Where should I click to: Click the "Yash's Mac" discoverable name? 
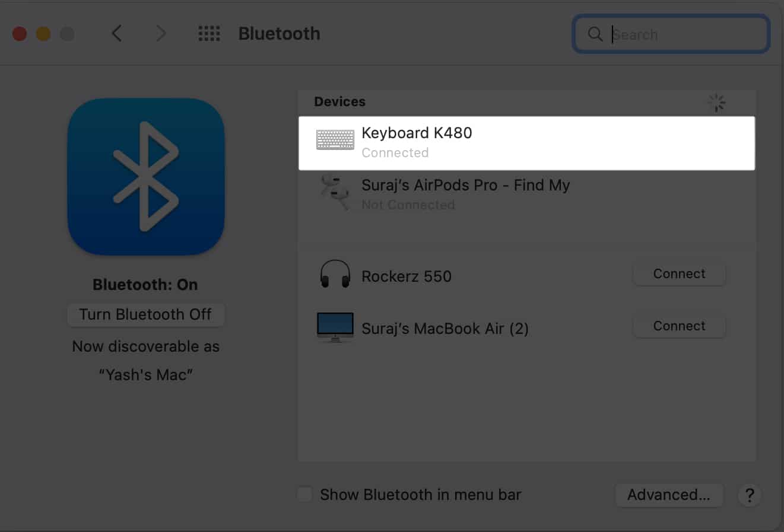(x=145, y=375)
